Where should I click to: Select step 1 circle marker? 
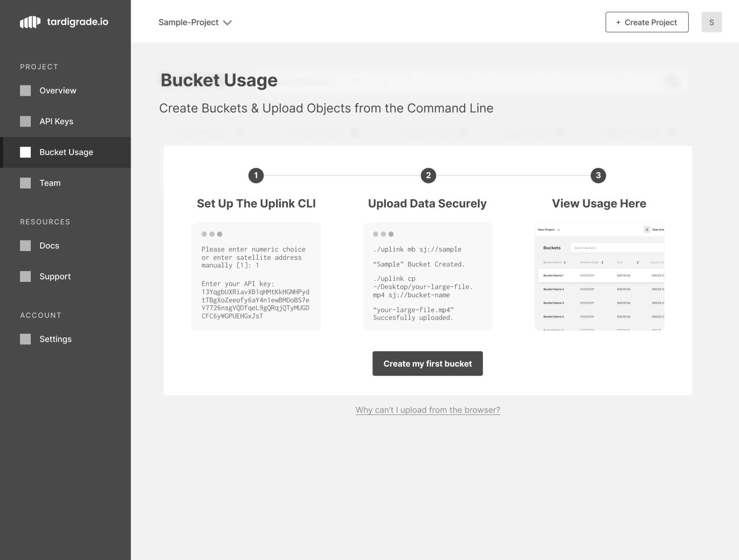click(x=256, y=175)
